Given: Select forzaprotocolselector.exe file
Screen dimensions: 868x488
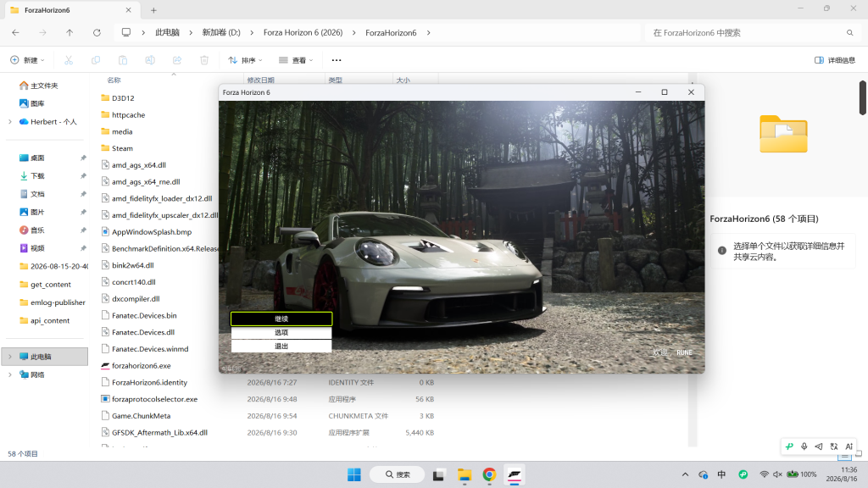Looking at the screenshot, I should [x=154, y=399].
